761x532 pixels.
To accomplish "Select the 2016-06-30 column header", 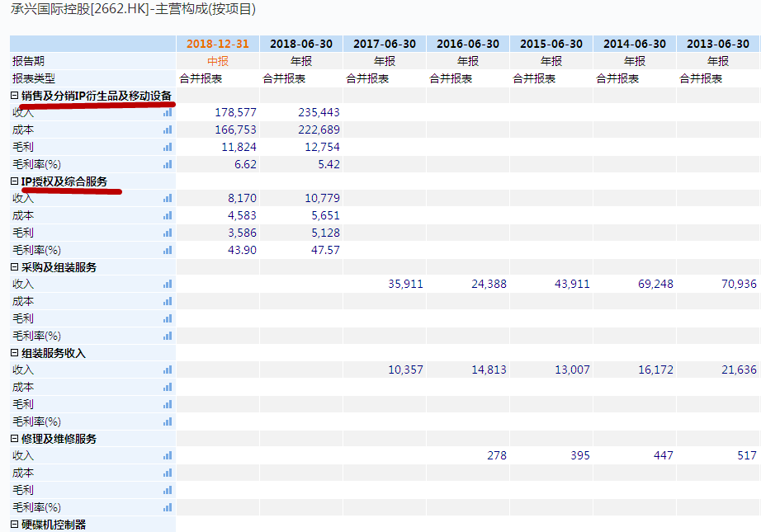I will point(468,45).
